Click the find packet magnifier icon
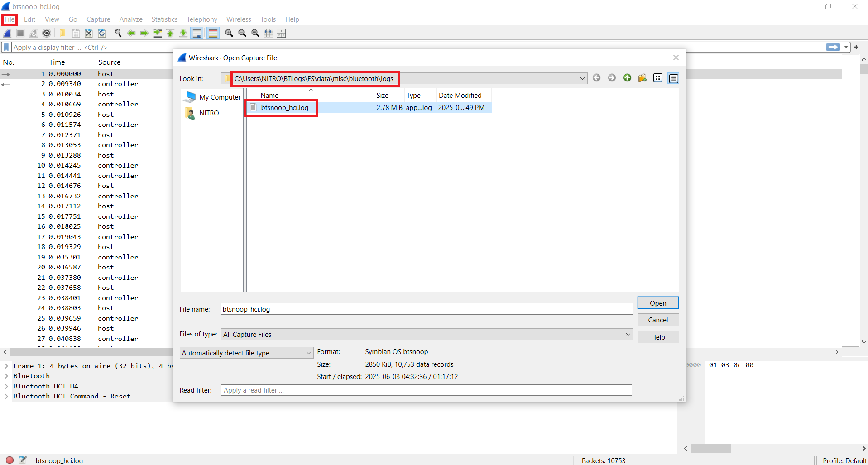The height and width of the screenshot is (465, 868). pyautogui.click(x=118, y=33)
